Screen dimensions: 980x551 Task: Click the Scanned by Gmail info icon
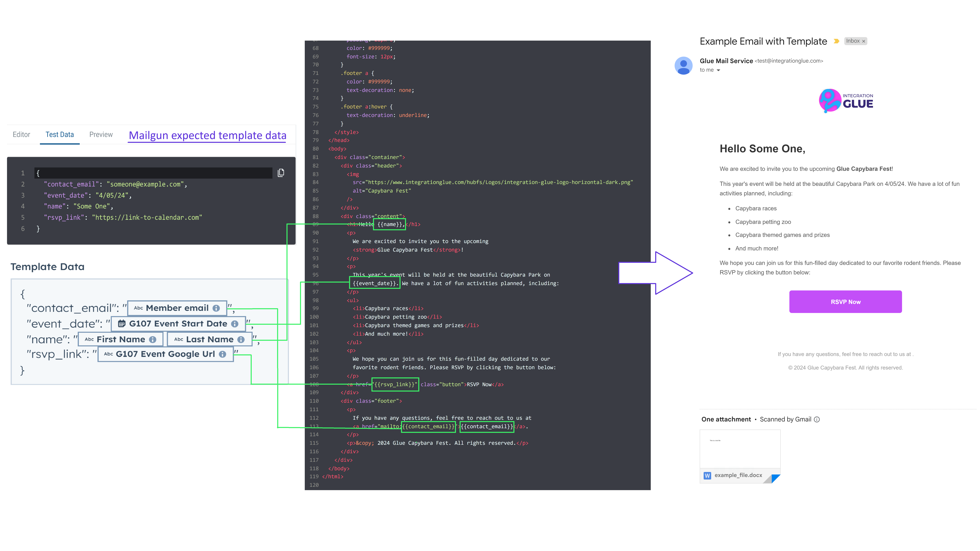(x=817, y=419)
